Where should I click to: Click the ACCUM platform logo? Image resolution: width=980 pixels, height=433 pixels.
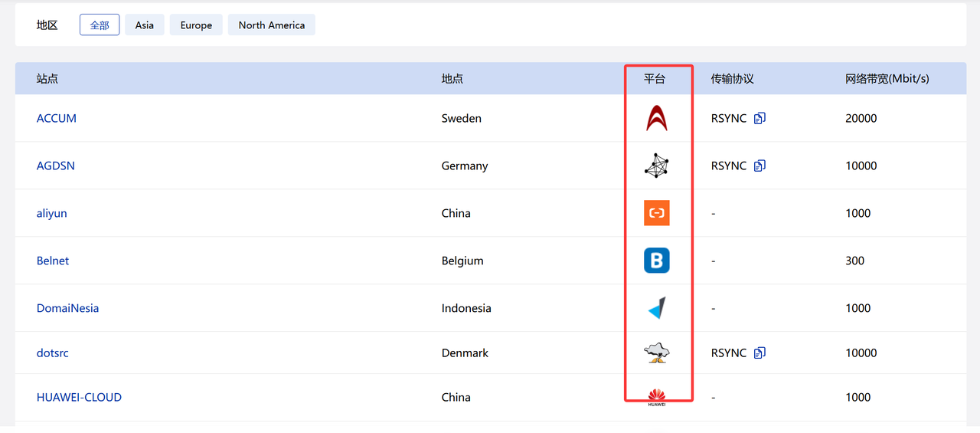coord(657,118)
